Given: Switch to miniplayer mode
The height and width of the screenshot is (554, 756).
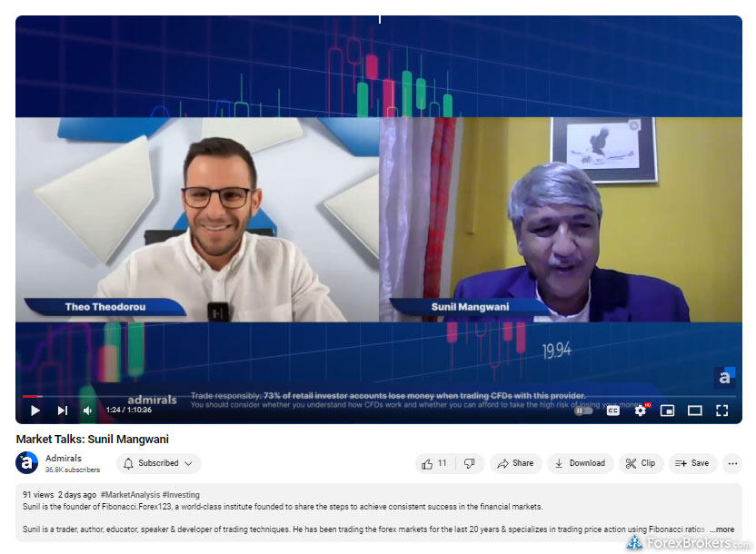Looking at the screenshot, I should [667, 411].
